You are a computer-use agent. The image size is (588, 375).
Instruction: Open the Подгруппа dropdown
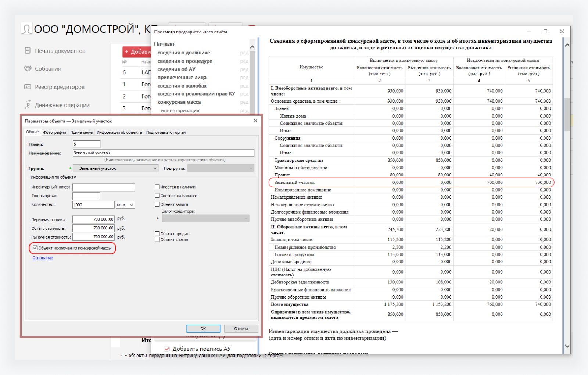pyautogui.click(x=221, y=168)
